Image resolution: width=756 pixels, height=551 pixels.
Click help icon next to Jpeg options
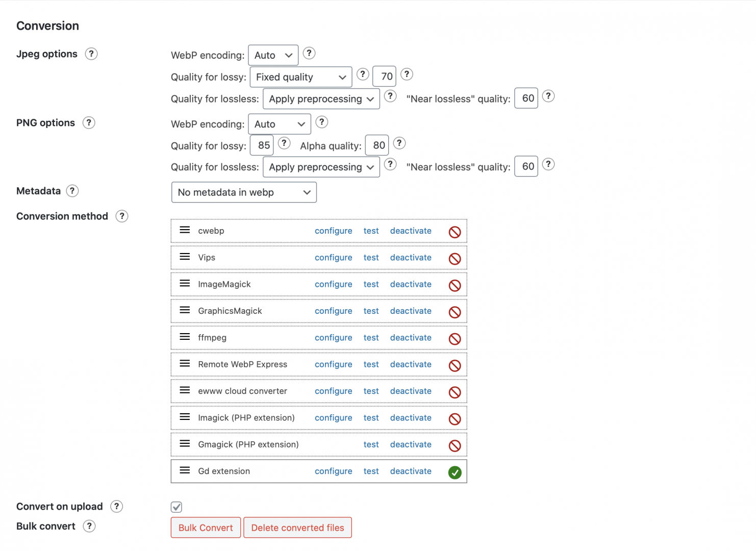91,54
